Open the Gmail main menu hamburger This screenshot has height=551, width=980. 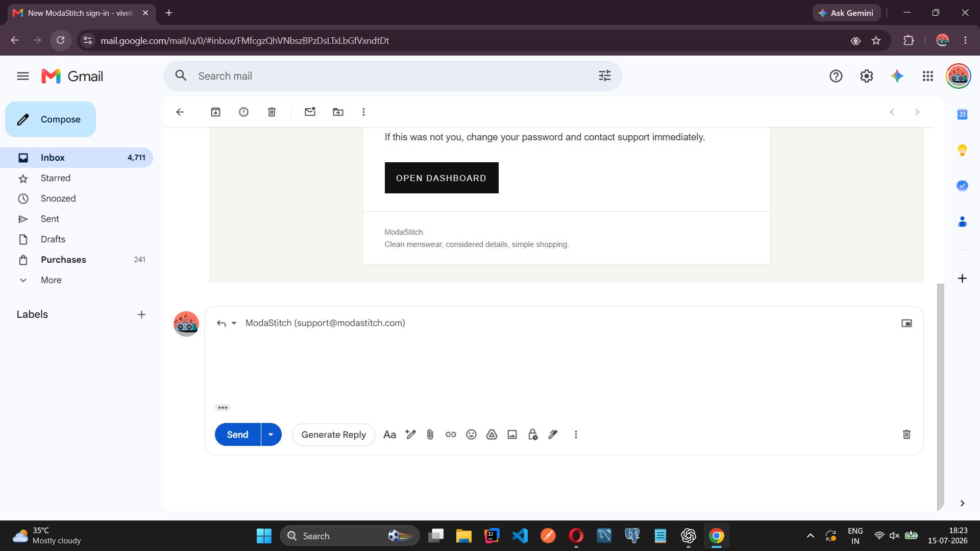tap(23, 76)
